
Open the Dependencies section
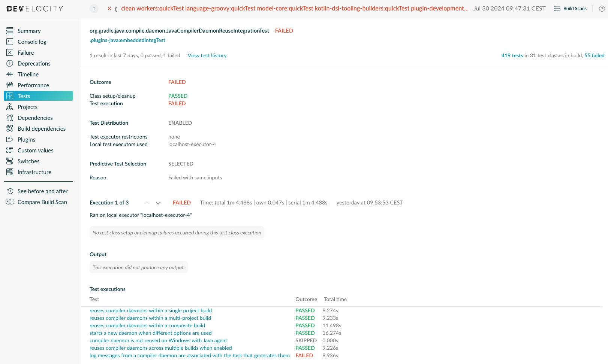click(x=35, y=118)
